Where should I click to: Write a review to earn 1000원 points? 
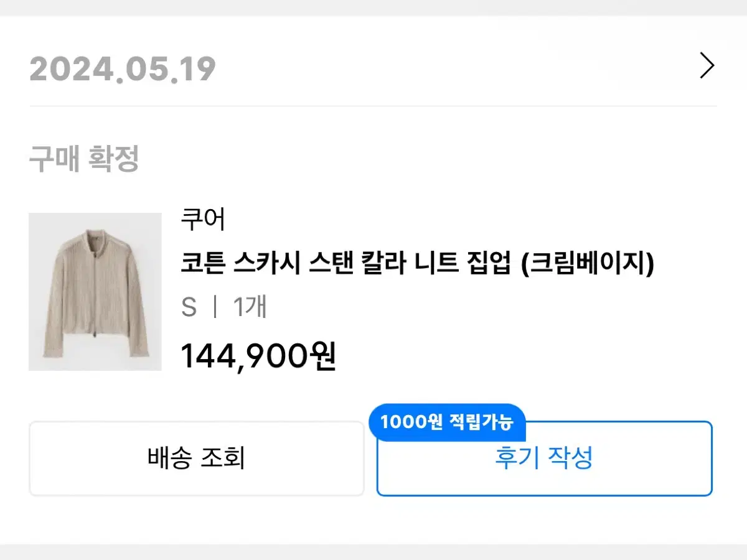[x=543, y=459]
